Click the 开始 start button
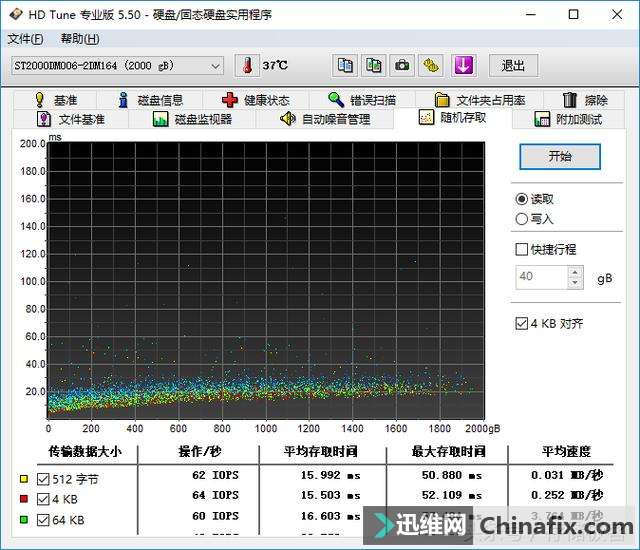Viewport: 640px width, 550px height. coord(560,156)
